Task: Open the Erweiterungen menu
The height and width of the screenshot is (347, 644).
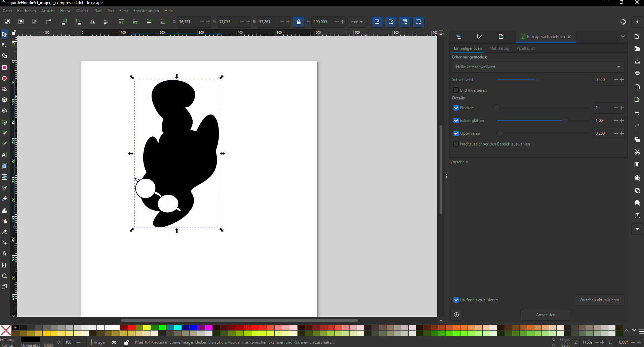Action: tap(146, 11)
